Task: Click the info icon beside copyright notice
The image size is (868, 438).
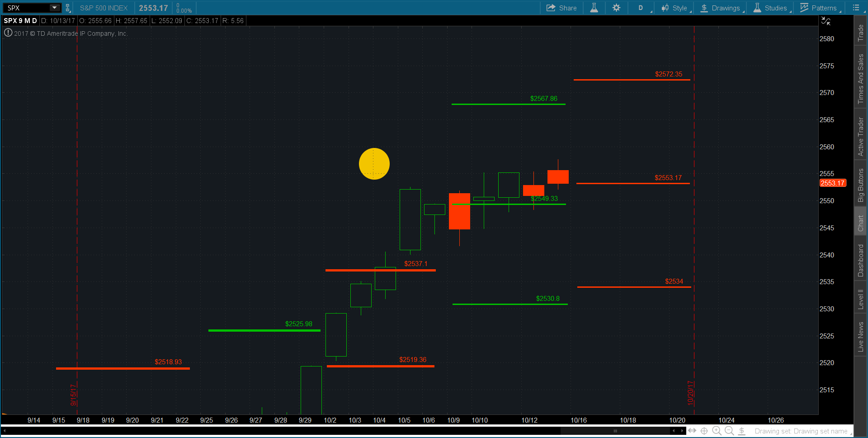Action: pyautogui.click(x=8, y=33)
